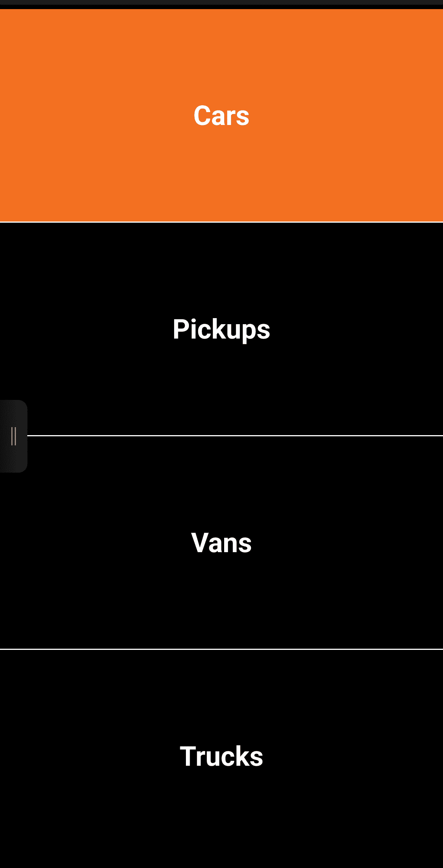
Task: Tap the Trucks category tile
Action: [221, 756]
